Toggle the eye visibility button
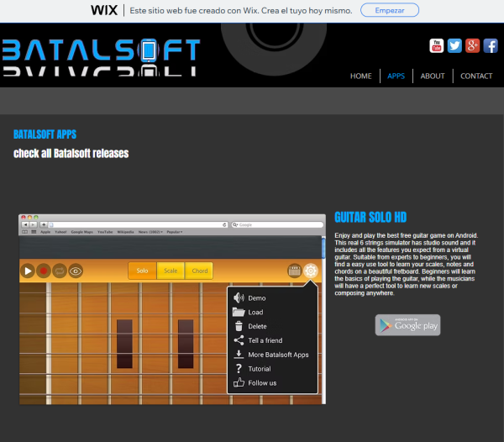This screenshot has width=504, height=442. coord(76,271)
